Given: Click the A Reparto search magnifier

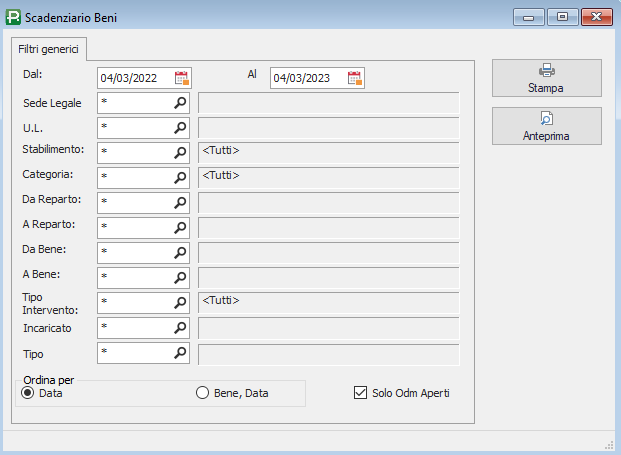Looking at the screenshot, I should click(180, 227).
